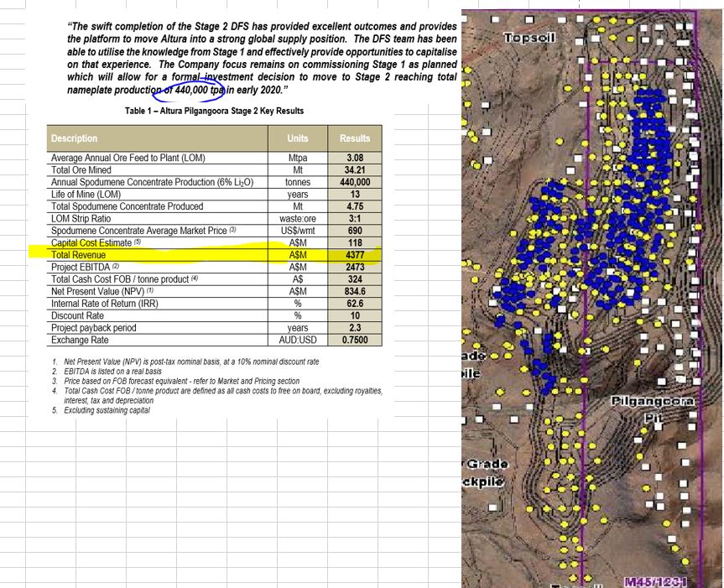This screenshot has height=588, width=724.
Task: Click the circled "440,000 tpa" text in the quote
Action: coord(199,90)
